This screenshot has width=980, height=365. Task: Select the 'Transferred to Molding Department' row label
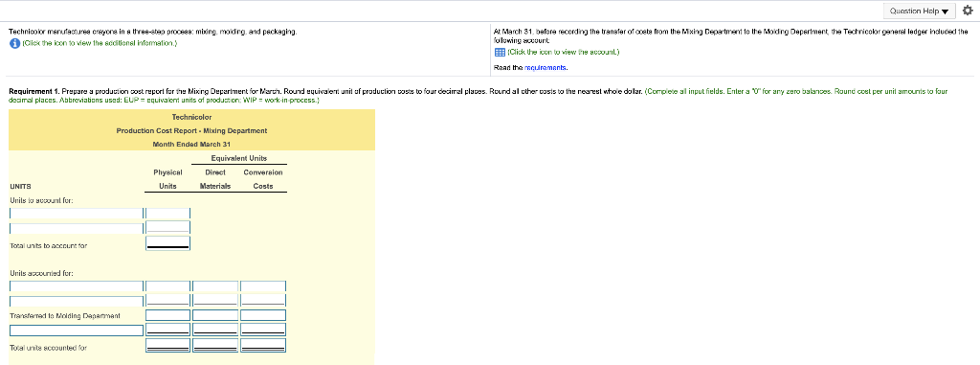[x=65, y=315]
